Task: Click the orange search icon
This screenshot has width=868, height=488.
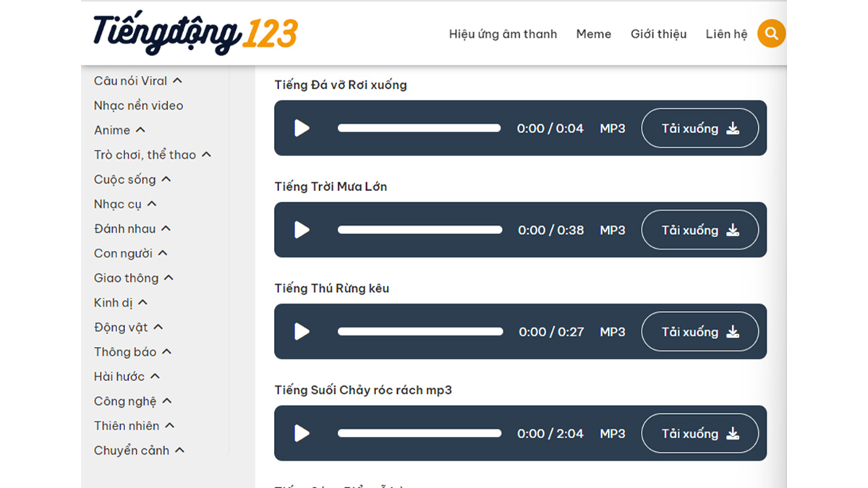Action: pyautogui.click(x=771, y=33)
